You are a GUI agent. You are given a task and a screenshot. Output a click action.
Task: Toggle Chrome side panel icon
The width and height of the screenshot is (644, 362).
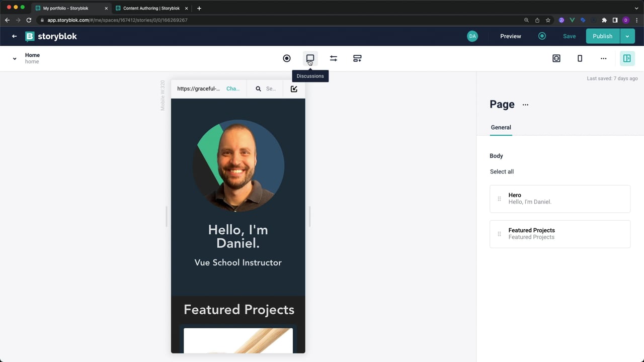[615, 20]
